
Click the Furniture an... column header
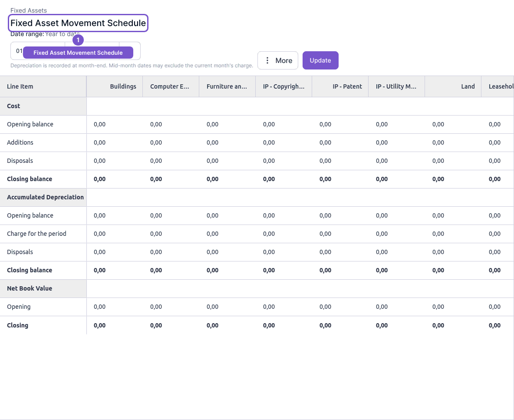[x=227, y=86]
